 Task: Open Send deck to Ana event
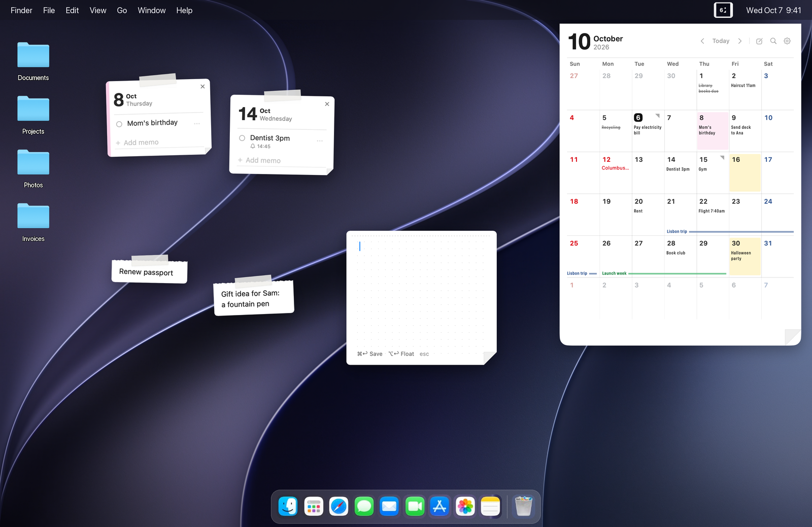[741, 130]
